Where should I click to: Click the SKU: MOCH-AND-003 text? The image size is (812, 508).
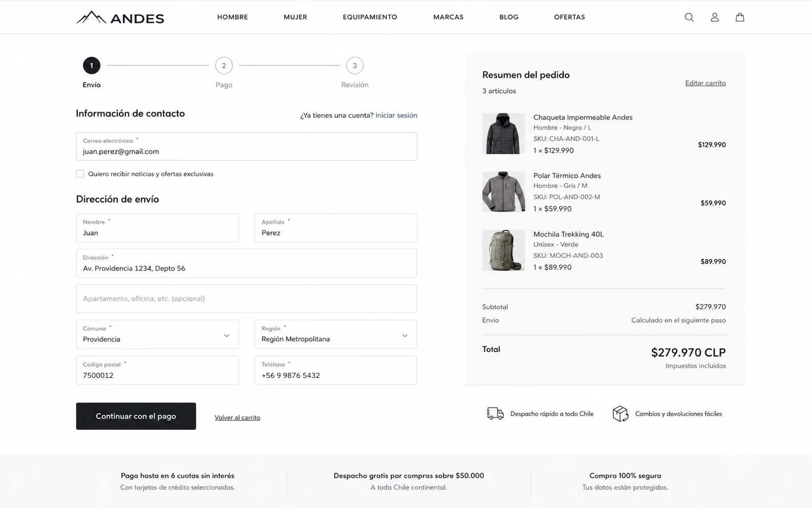pyautogui.click(x=568, y=256)
